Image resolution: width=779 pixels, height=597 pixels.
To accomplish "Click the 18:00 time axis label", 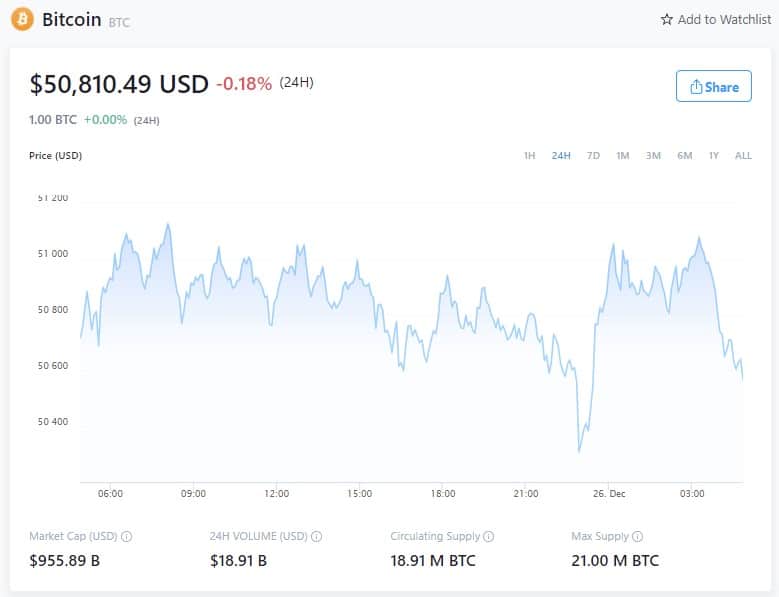I will (443, 494).
